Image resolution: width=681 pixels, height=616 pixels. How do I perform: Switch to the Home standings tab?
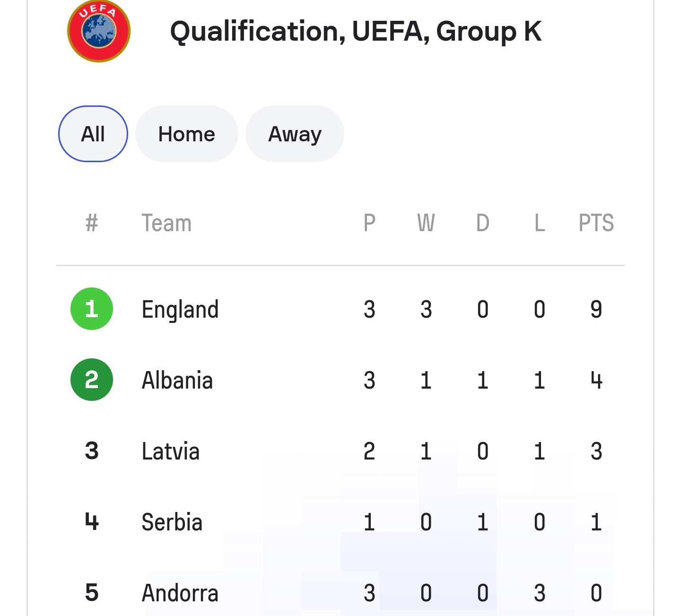(186, 134)
